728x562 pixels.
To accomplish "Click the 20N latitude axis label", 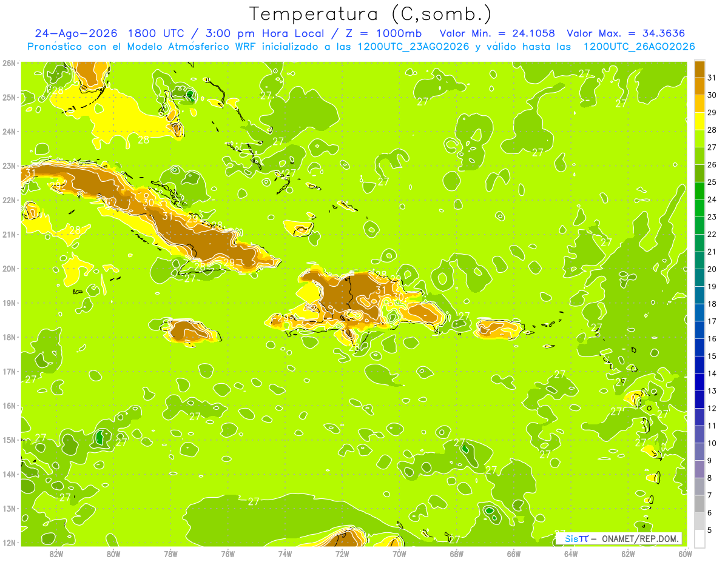I will click(9, 269).
